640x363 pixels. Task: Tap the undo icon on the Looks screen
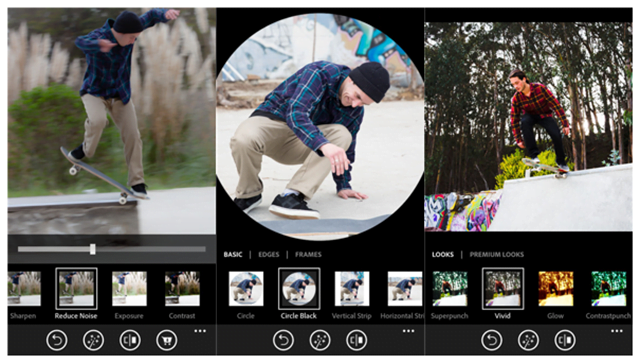point(491,340)
